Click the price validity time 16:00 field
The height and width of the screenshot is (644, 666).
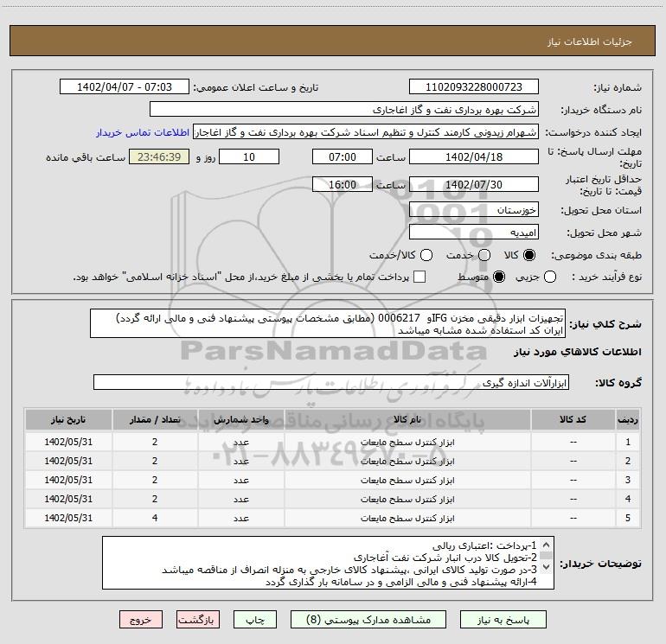tap(343, 184)
